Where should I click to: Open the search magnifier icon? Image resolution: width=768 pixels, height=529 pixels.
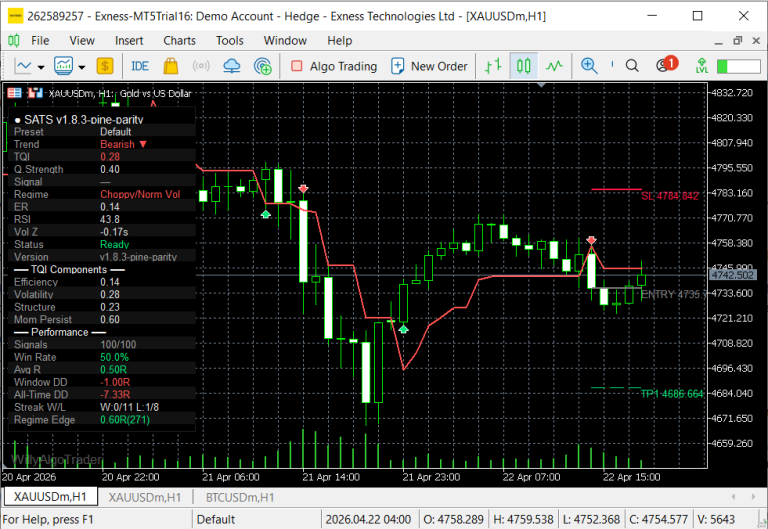(632, 66)
